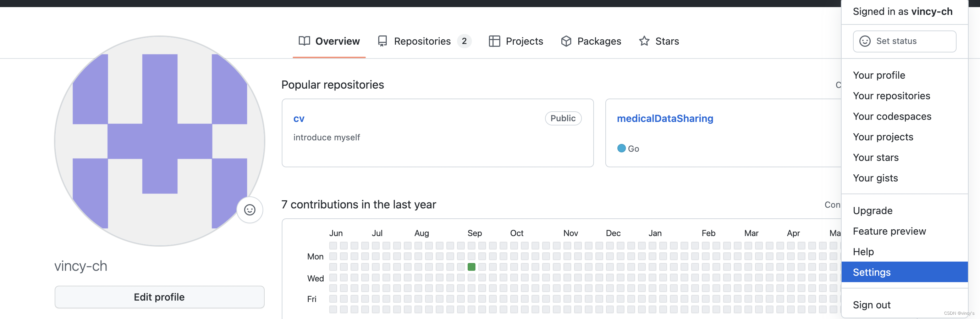Open the medicalDataSharing repository link
The image size is (980, 319).
[x=665, y=119]
